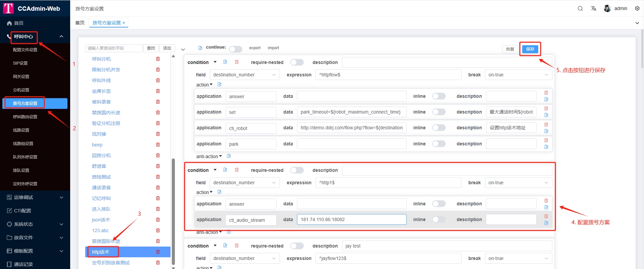Screen dimensions: 644x269
Task: Click the blue 保存 button
Action: click(x=530, y=49)
